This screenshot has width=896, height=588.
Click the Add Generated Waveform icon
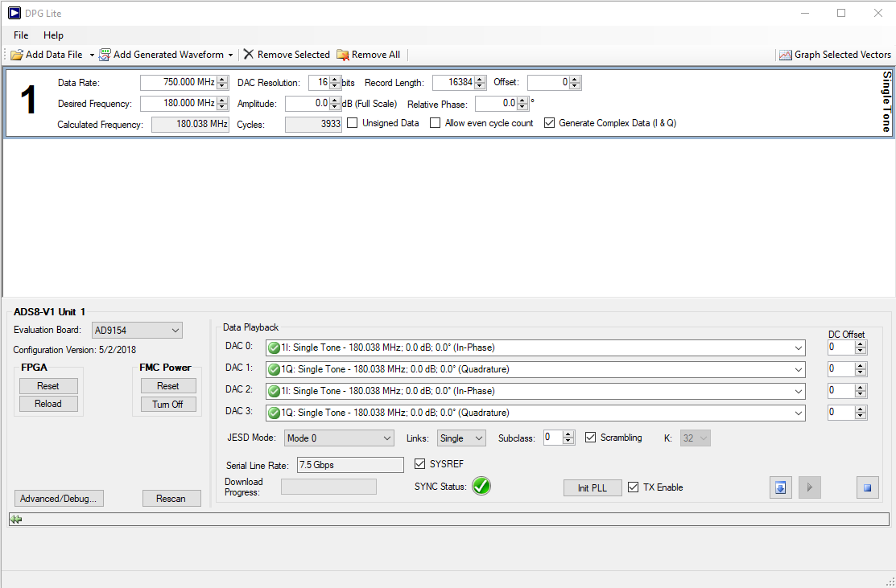(105, 55)
